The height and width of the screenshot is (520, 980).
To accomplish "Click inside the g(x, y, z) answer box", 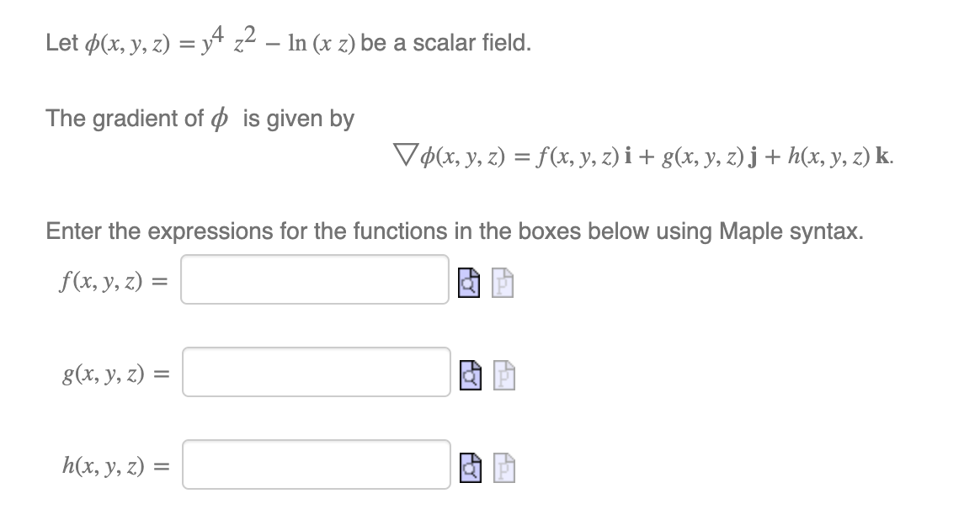I will click(317, 373).
